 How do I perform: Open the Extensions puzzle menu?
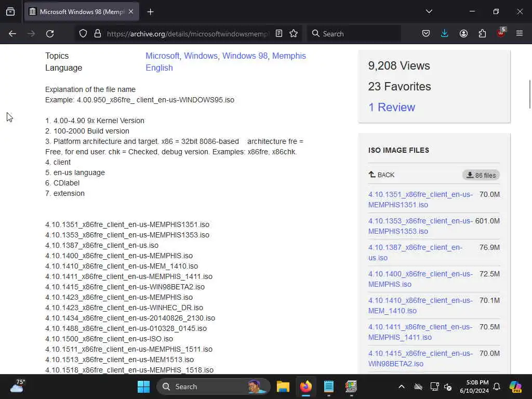[x=482, y=34]
